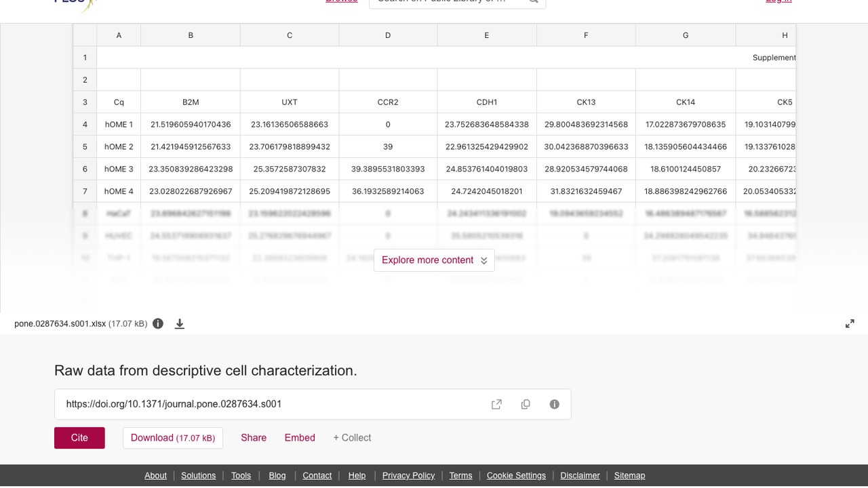Click the Cq cell in row 3
868x488 pixels.
[119, 102]
